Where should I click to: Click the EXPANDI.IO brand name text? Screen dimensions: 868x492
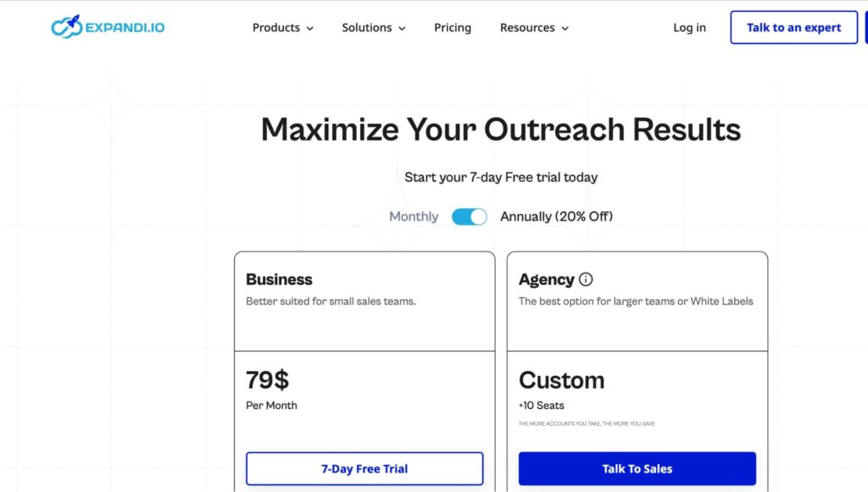[x=125, y=28]
